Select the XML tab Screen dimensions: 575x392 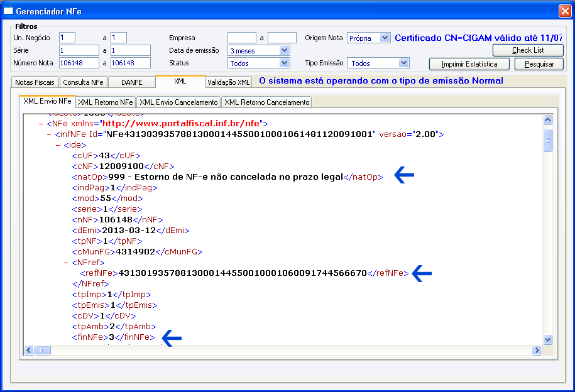(x=180, y=82)
